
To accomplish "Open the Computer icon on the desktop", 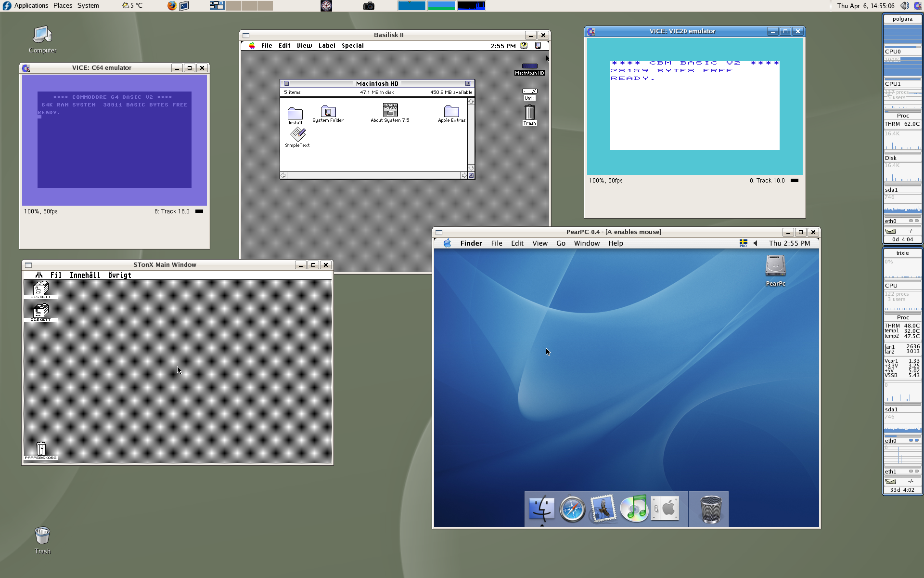I will point(42,35).
